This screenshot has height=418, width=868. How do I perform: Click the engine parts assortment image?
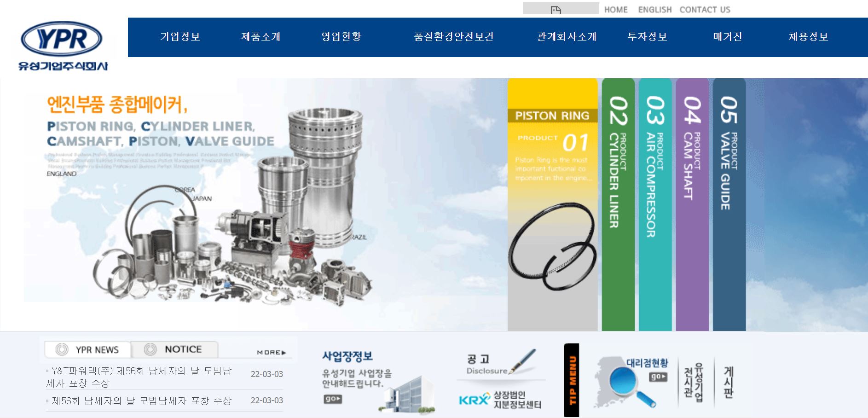click(232, 206)
